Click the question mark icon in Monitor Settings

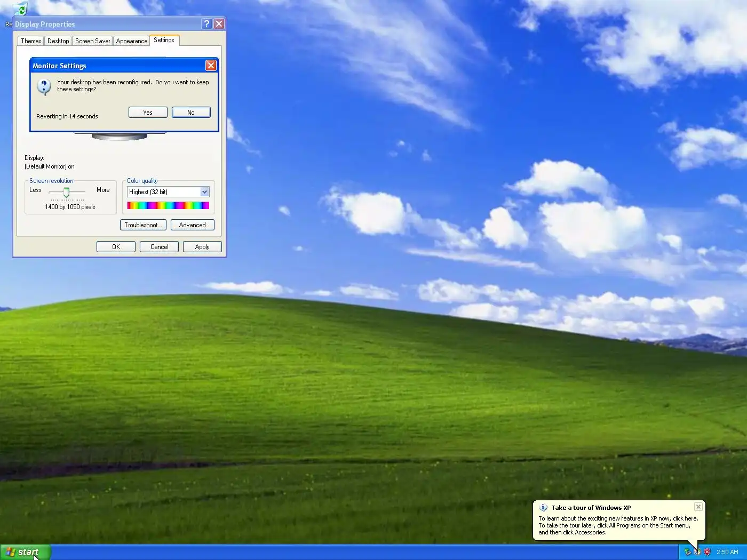(44, 86)
